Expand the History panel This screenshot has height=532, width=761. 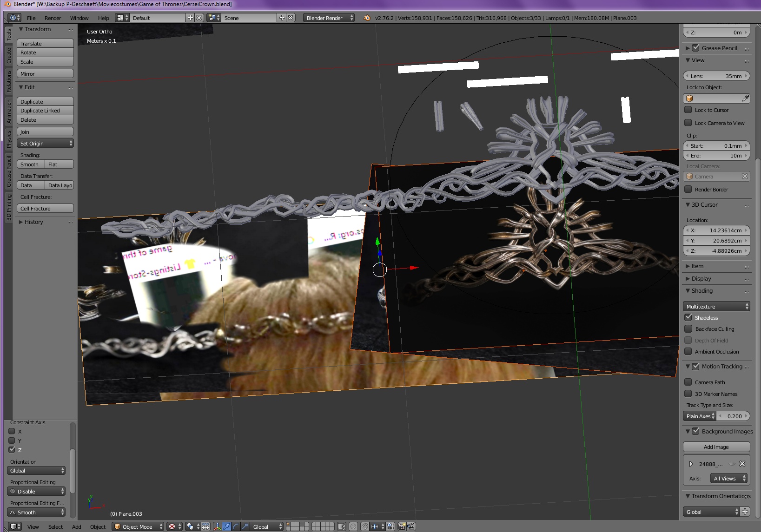[x=33, y=222]
